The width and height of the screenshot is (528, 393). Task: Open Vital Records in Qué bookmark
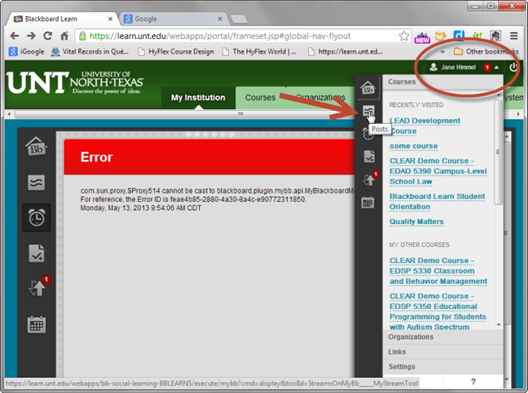[90, 52]
